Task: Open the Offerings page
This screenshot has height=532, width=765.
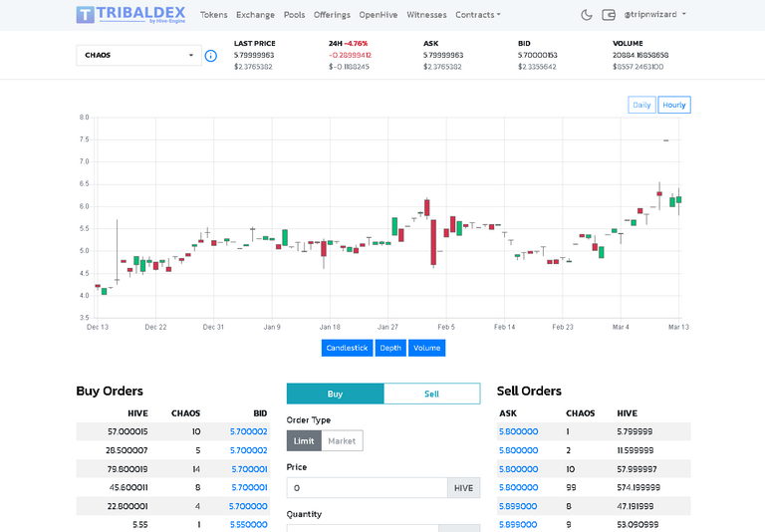Action: click(332, 15)
